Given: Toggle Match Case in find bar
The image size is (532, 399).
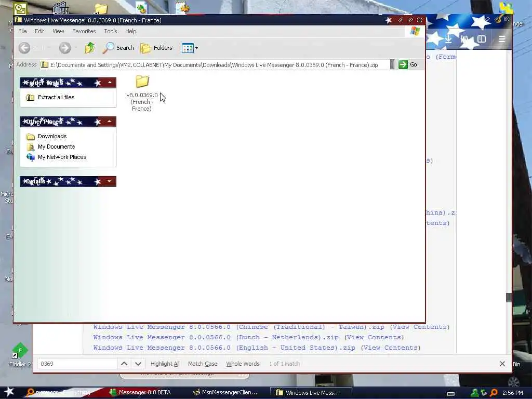Looking at the screenshot, I should pyautogui.click(x=203, y=364).
